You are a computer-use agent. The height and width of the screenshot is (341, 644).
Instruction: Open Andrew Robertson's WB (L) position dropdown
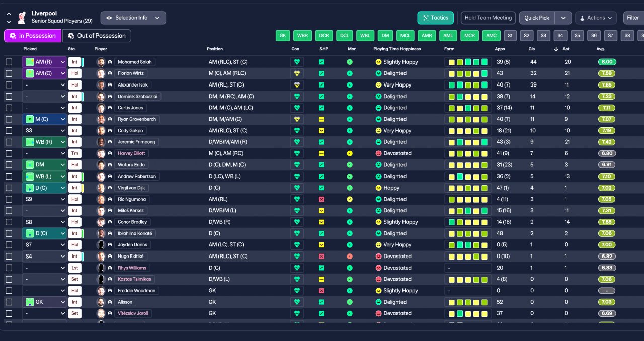44,177
